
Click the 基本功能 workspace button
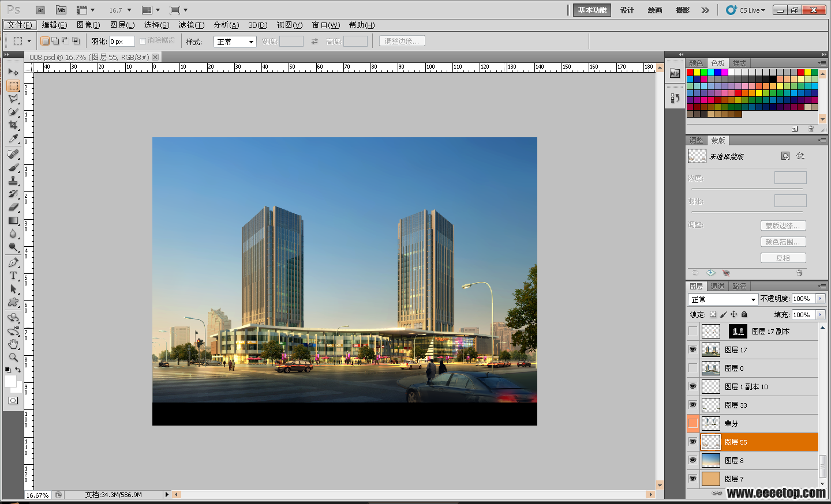[592, 10]
